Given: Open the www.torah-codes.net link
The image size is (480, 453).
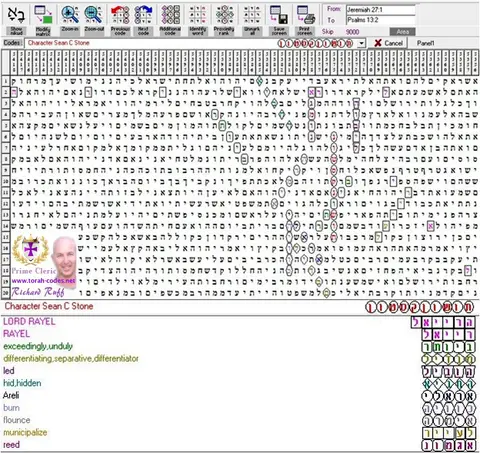Looking at the screenshot, I should click(43, 281).
